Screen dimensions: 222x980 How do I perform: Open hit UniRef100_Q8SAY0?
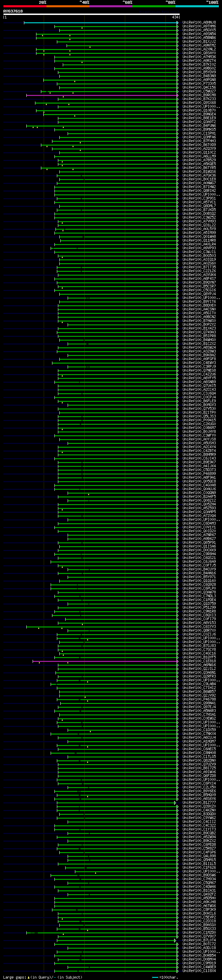tap(199, 53)
